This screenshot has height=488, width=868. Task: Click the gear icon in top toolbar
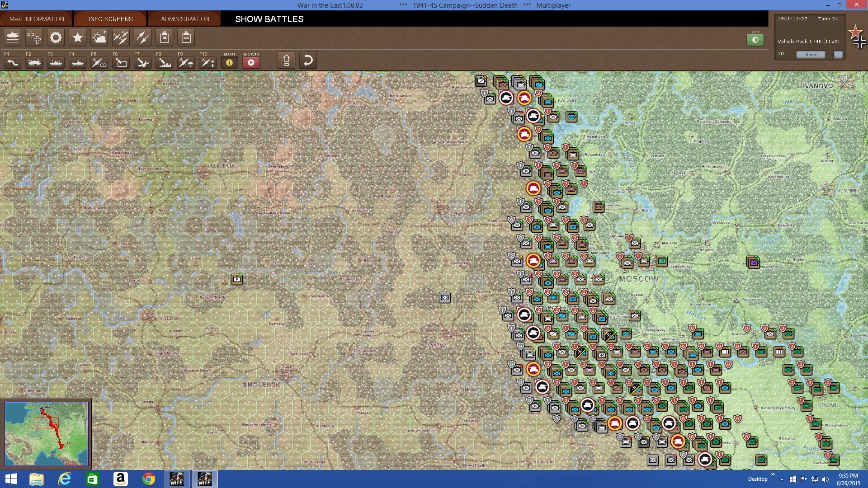pos(56,38)
